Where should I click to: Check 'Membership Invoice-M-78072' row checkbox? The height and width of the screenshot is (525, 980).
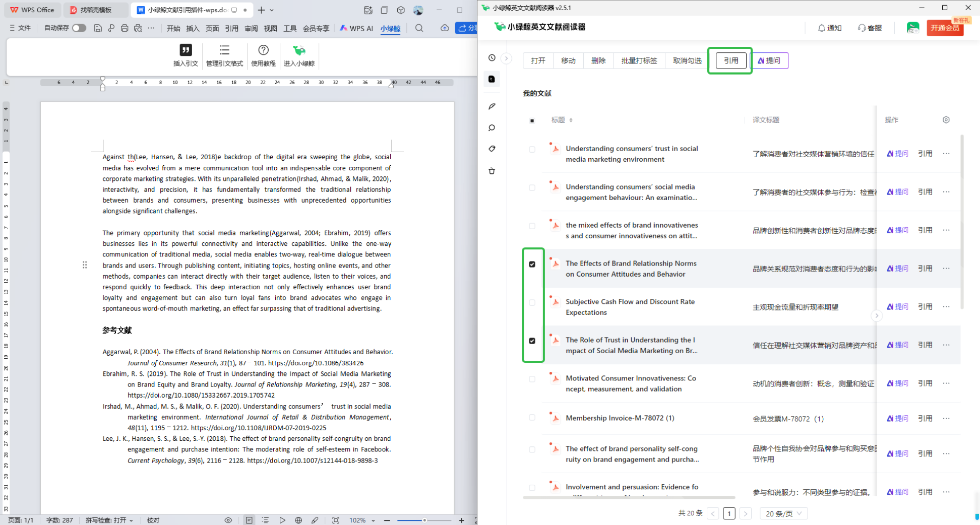pos(532,418)
